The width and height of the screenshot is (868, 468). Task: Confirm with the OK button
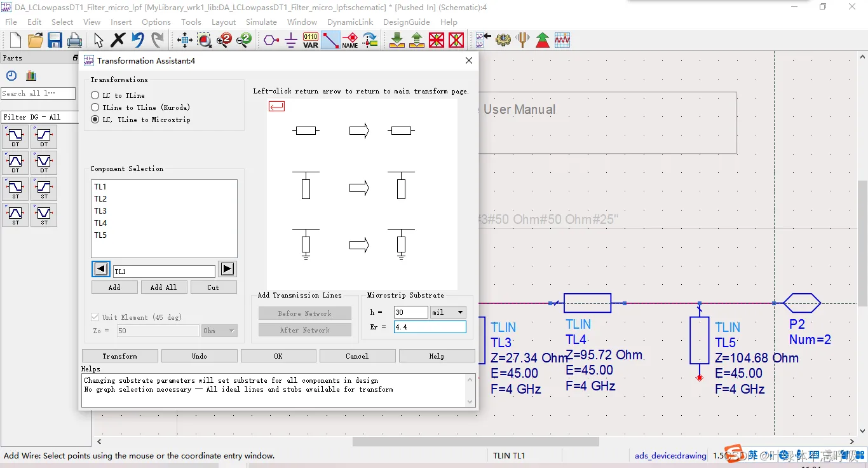(278, 356)
